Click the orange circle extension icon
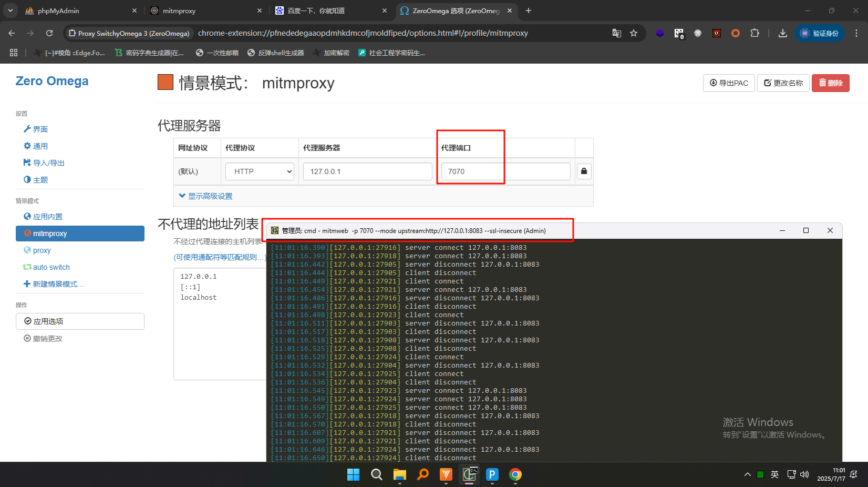 tap(736, 33)
